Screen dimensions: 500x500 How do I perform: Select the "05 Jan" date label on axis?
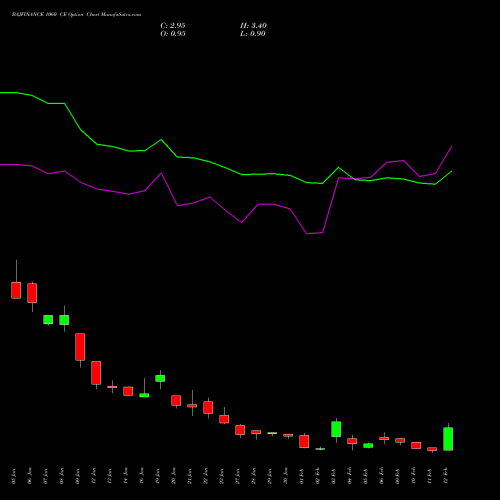14,476
